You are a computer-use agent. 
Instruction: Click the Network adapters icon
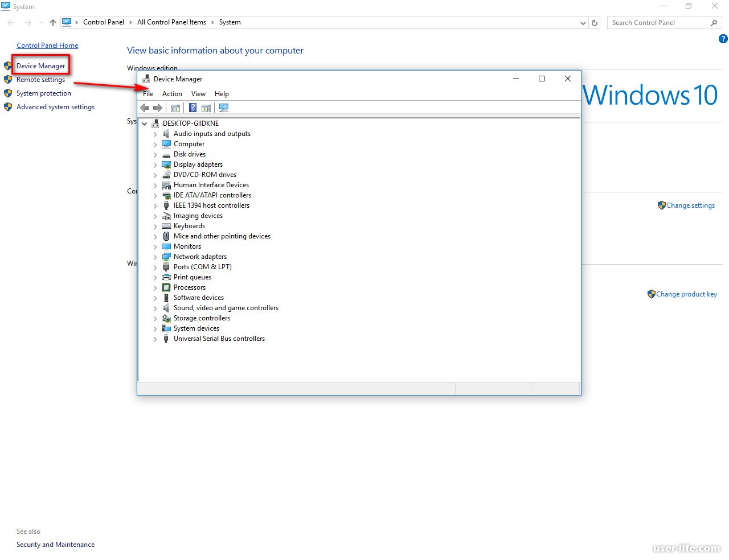point(166,257)
